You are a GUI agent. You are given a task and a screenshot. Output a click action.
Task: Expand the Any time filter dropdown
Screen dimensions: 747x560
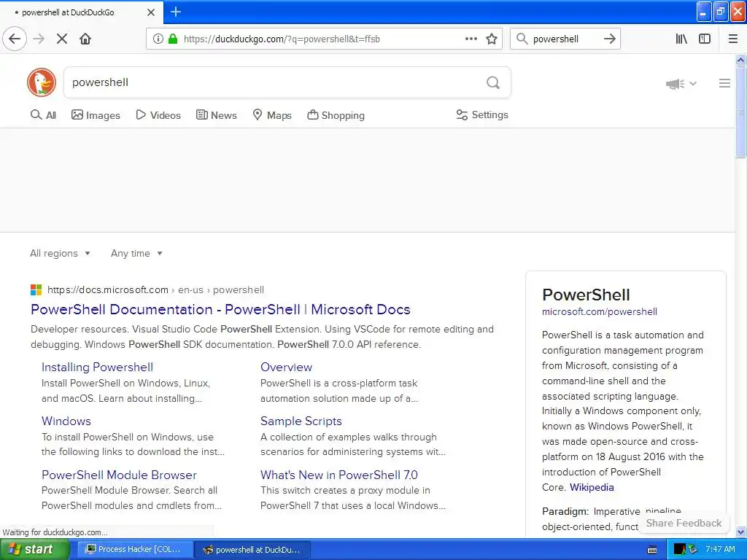pyautogui.click(x=136, y=253)
